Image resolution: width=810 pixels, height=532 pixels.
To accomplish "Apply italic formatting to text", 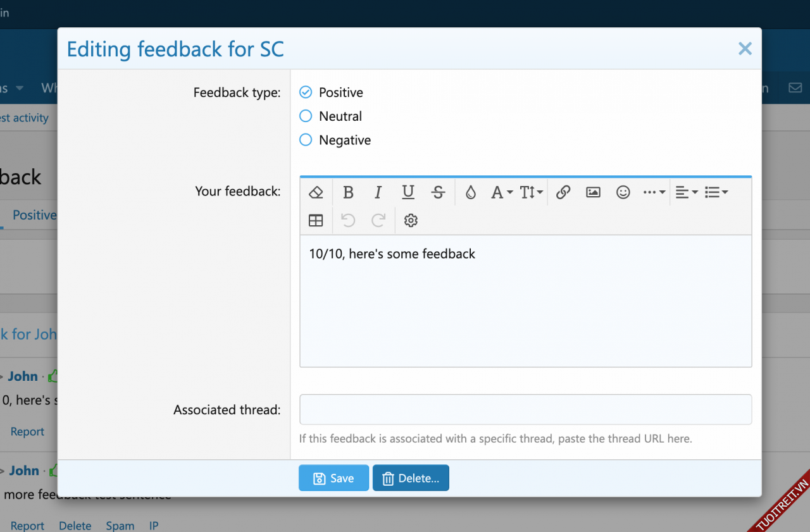I will (x=378, y=192).
